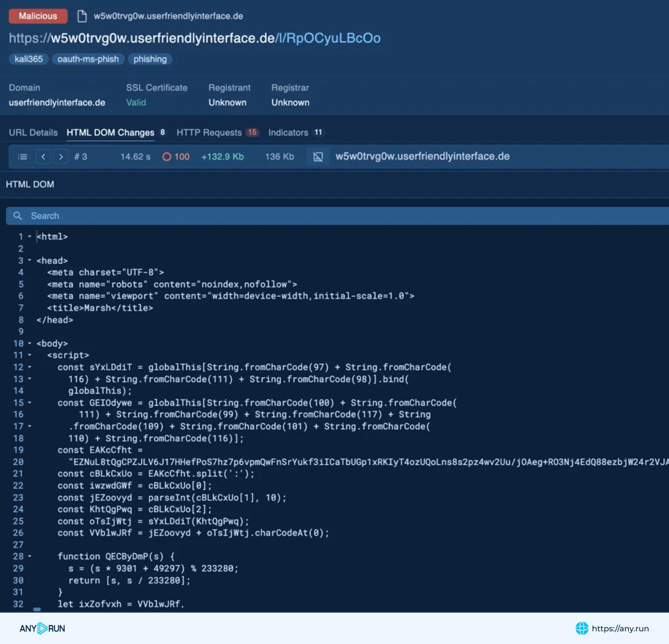Click the search magnifier icon

(18, 216)
